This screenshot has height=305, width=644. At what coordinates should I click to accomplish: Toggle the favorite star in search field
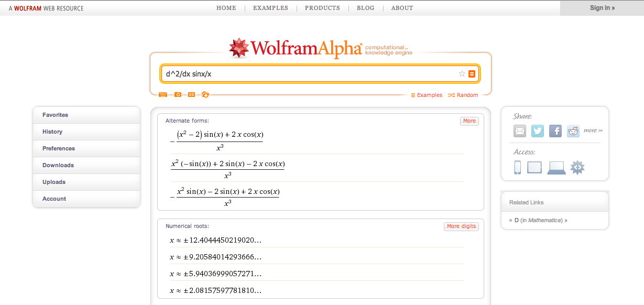462,73
